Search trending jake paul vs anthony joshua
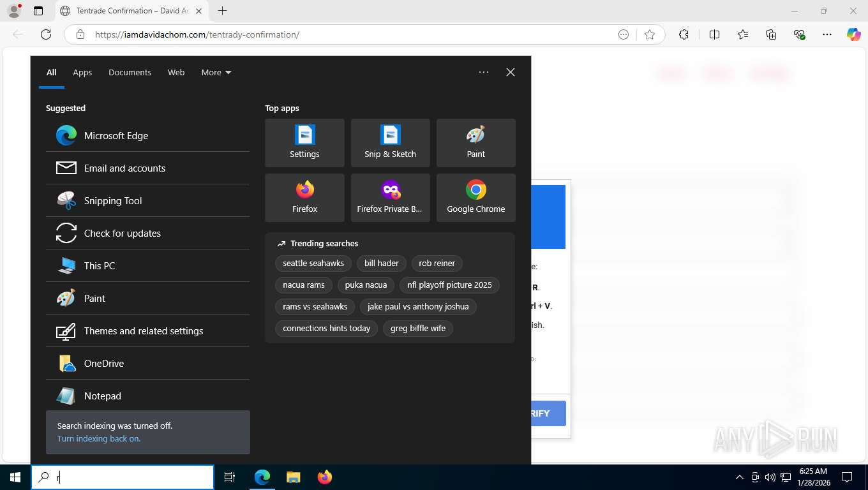This screenshot has height=490, width=868. (x=418, y=306)
